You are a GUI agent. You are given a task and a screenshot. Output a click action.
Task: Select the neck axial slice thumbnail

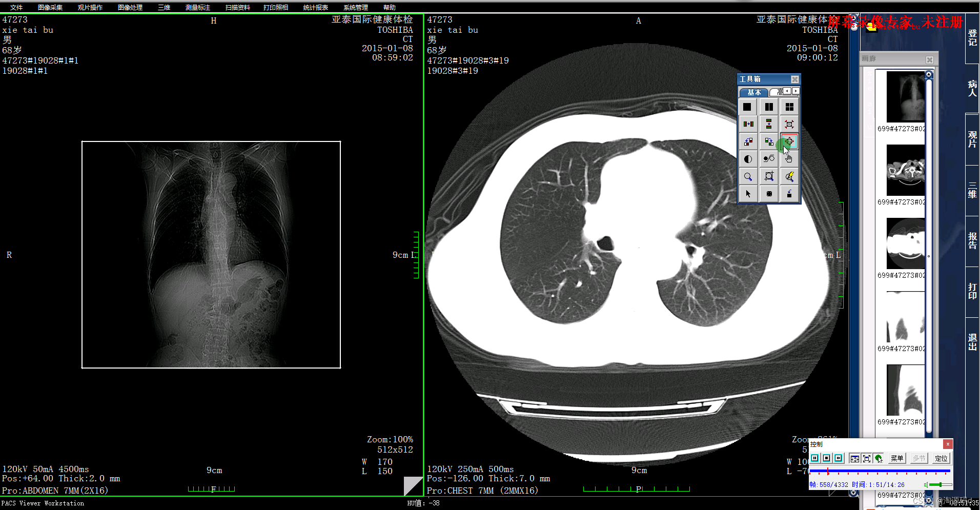(906, 170)
